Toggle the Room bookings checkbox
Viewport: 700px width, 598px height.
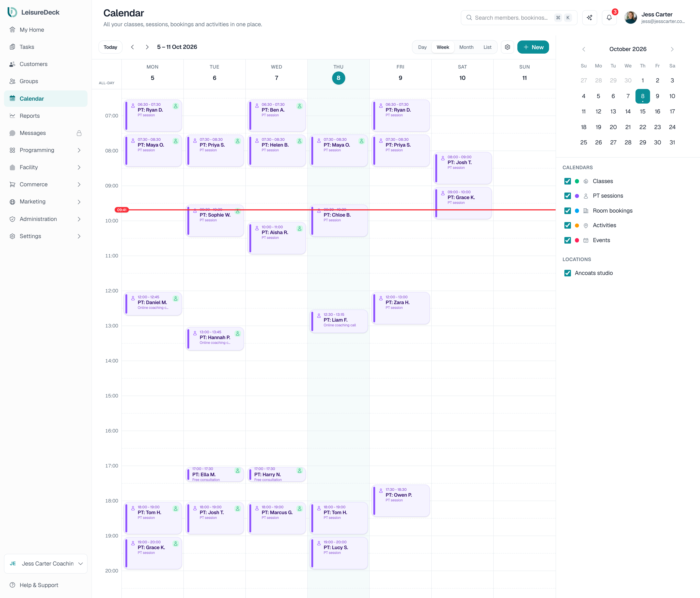[x=568, y=211]
